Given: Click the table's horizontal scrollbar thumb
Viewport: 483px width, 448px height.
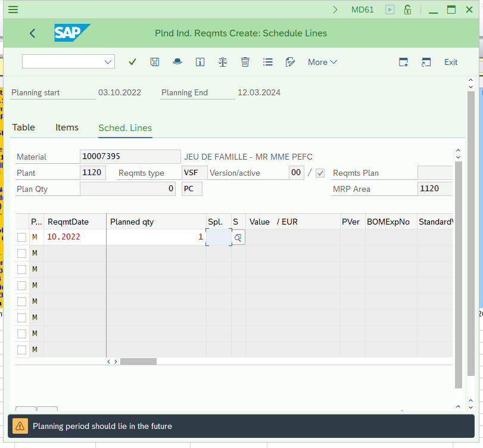Looking at the screenshot, I should pyautogui.click(x=138, y=361).
